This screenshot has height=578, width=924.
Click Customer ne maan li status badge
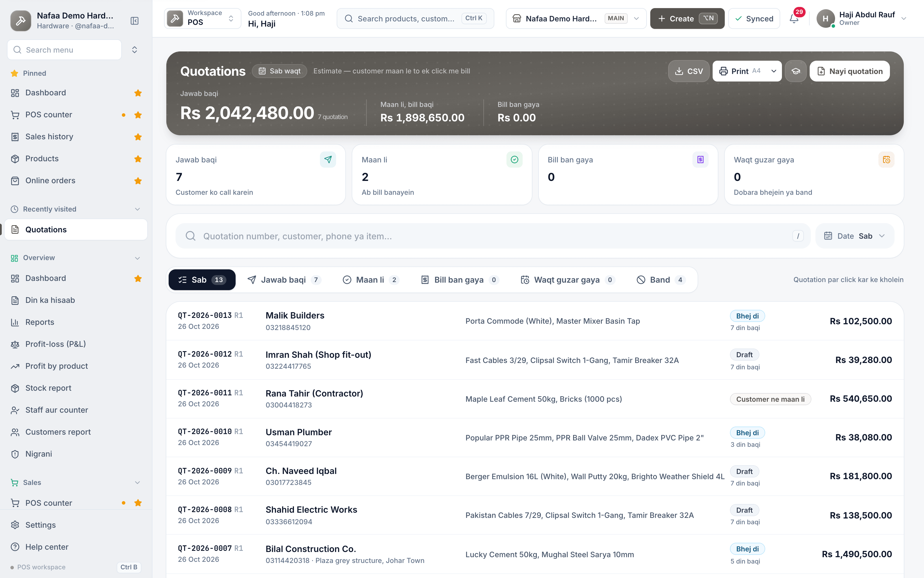[770, 399]
